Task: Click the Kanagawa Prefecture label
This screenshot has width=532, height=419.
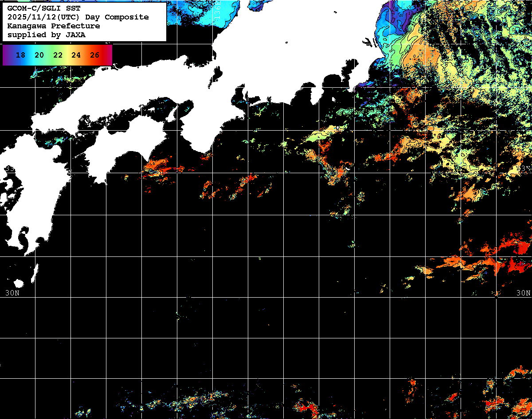Action: [x=53, y=26]
